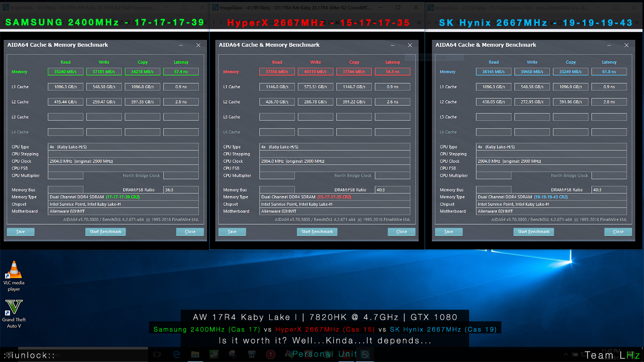Viewport: 644px width, 362px height.
Task: Click the L2 cache write value 288.78 GB/s
Action: 315,102
